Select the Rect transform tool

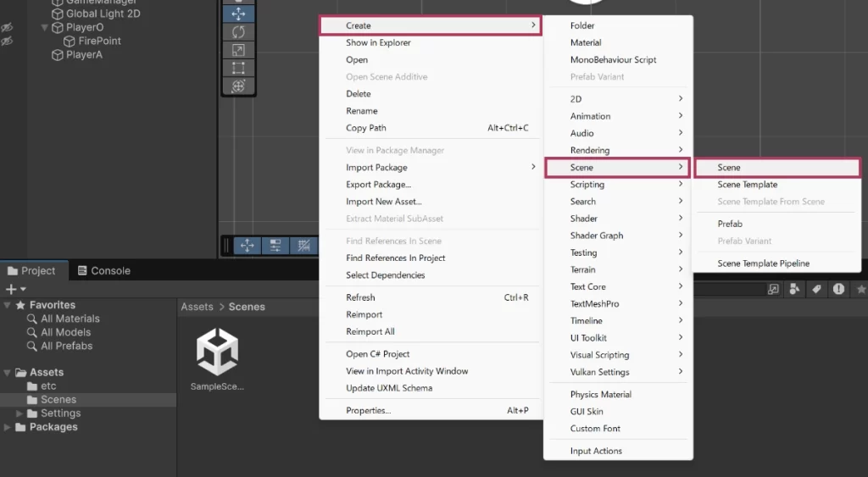pos(238,68)
